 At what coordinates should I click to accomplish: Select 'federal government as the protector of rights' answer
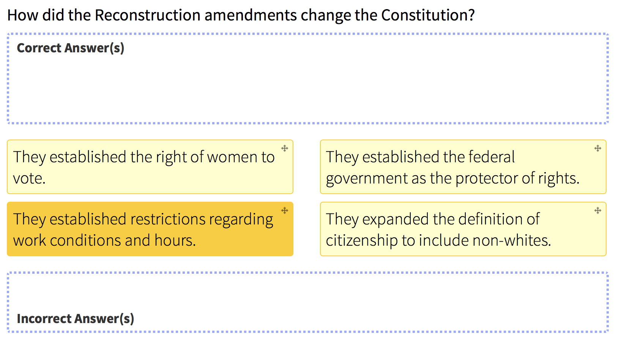[463, 167]
